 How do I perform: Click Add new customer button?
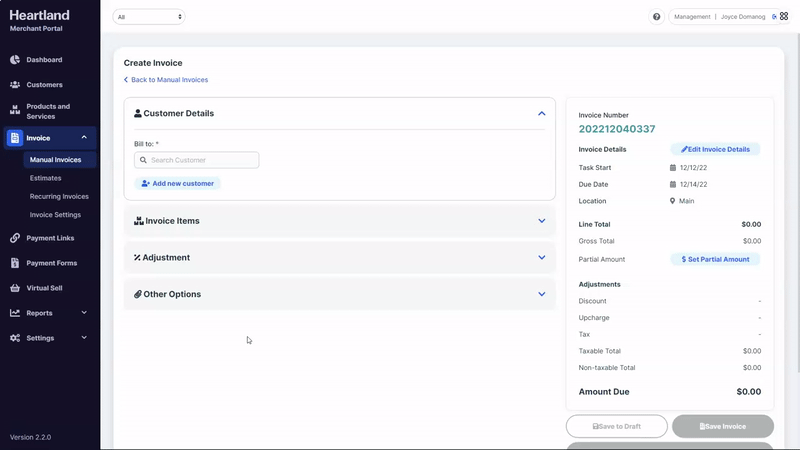pyautogui.click(x=178, y=184)
